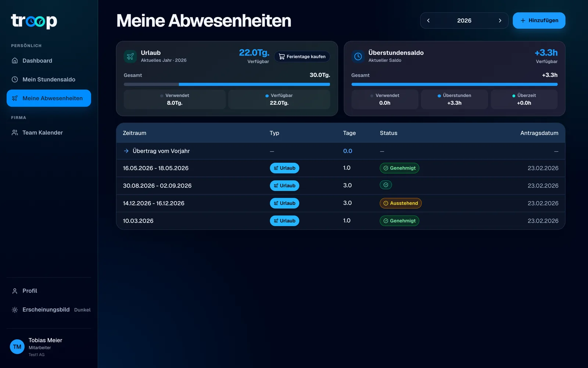Click the Mein Stundensaldo clock icon
Image resolution: width=588 pixels, height=368 pixels.
point(15,79)
